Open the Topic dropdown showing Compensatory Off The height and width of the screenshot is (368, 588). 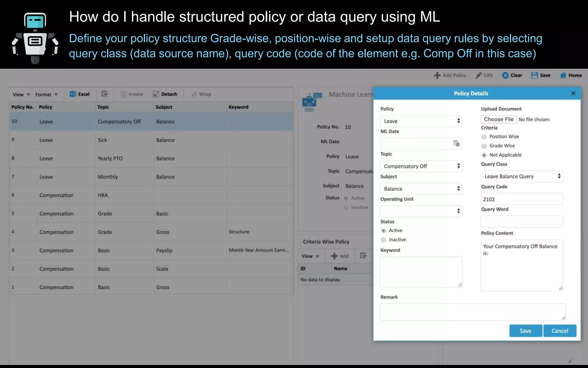pyautogui.click(x=421, y=166)
